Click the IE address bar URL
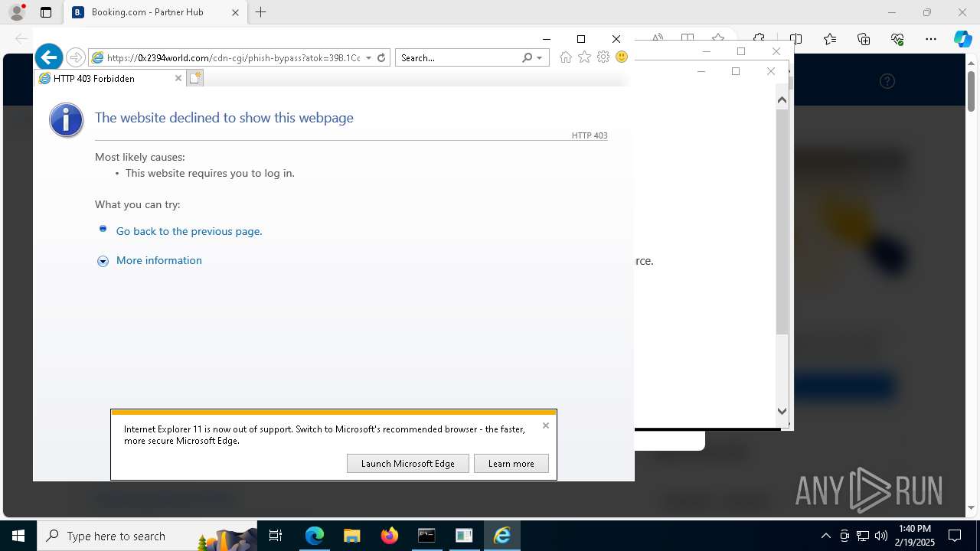This screenshot has width=980, height=551. click(x=234, y=57)
